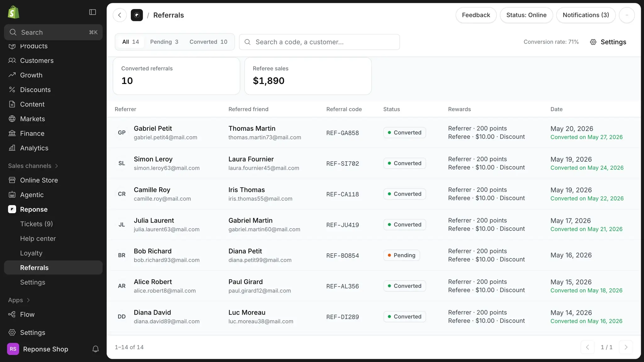Screen dimensions: 644x362
Task: Click referrer name Camille Roy
Action: (152, 190)
